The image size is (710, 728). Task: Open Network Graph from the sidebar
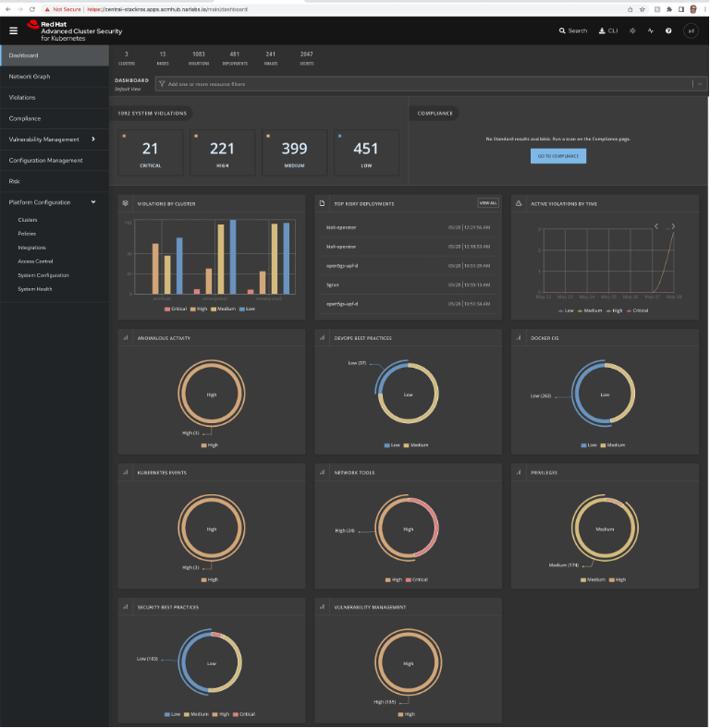point(30,77)
